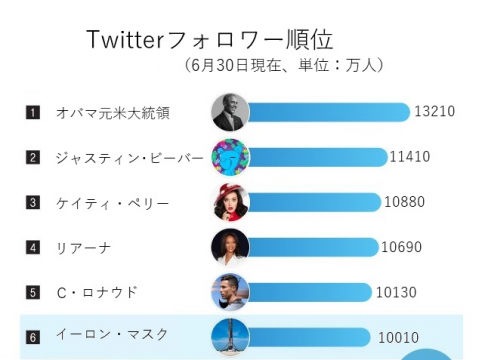Select the rank 6 number badge
The image size is (485, 360).
click(33, 337)
